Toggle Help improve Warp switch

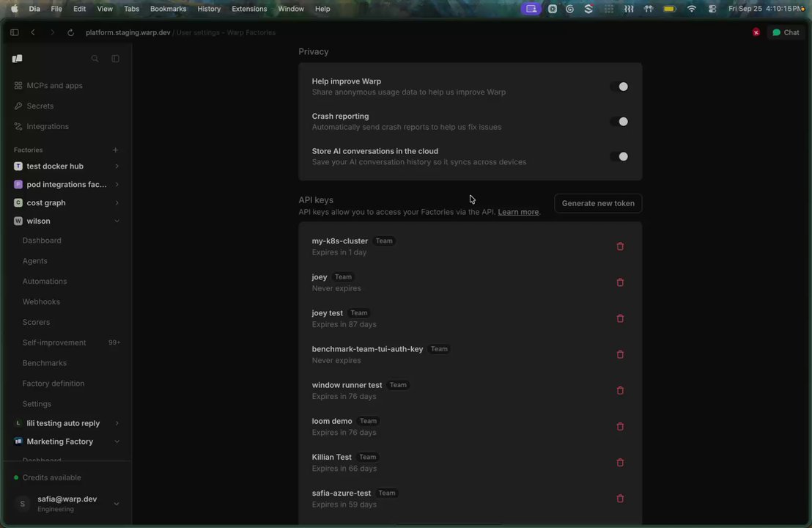[619, 87]
